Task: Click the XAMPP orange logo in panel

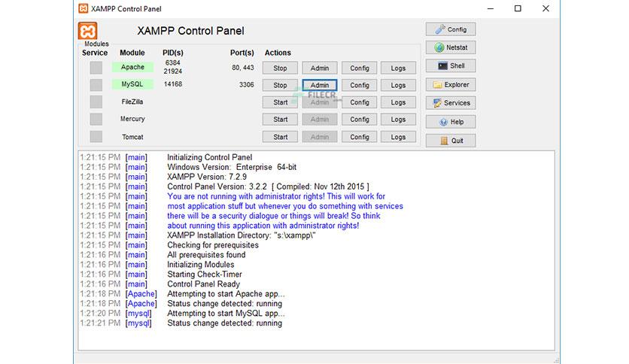Action: click(88, 31)
